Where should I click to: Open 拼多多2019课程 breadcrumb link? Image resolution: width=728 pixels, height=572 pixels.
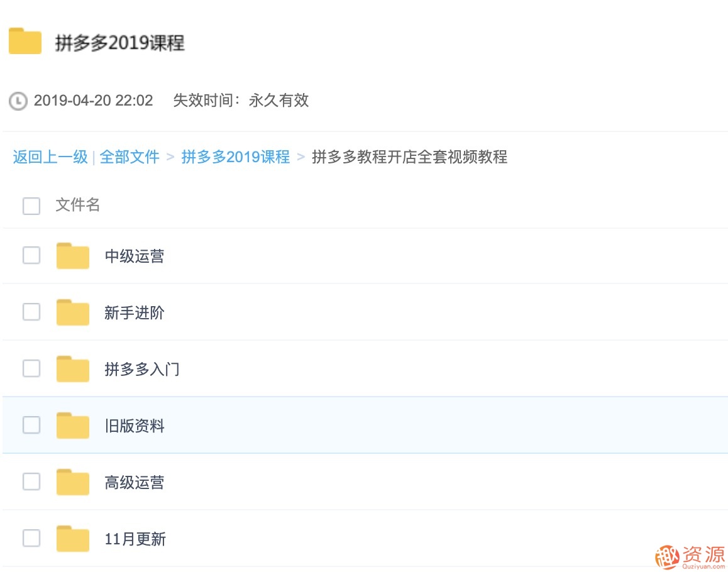point(235,157)
